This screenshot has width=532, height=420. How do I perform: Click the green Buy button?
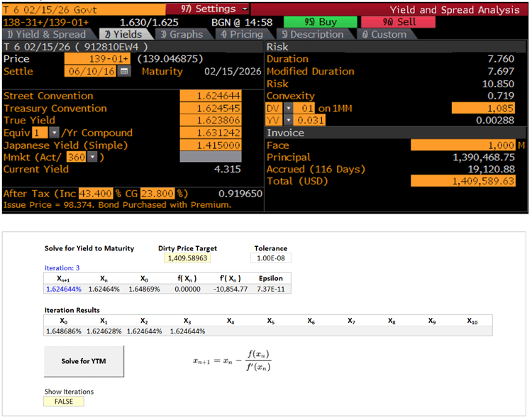pos(321,22)
